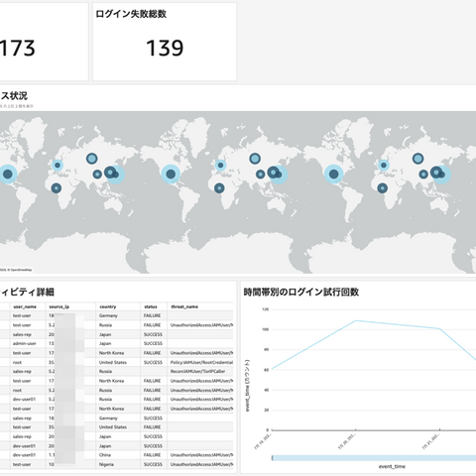The image size is (476, 476).
Task: Click United States in the root user row
Action: click(113, 362)
